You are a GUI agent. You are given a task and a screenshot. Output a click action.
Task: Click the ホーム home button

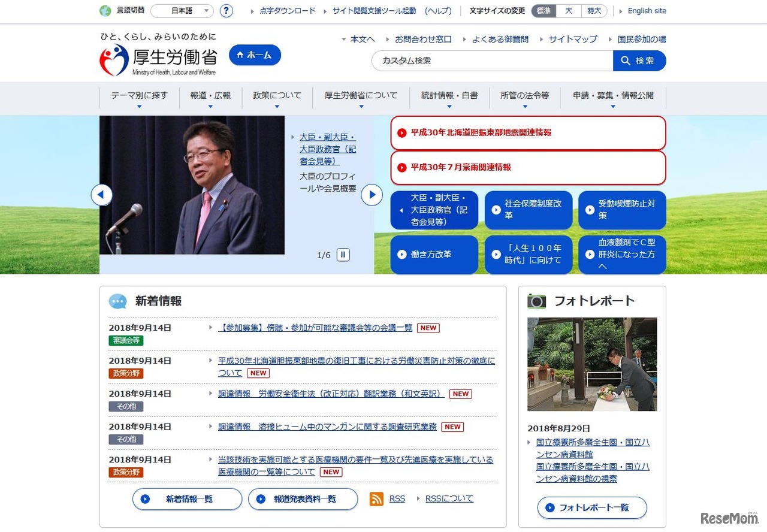coord(255,55)
